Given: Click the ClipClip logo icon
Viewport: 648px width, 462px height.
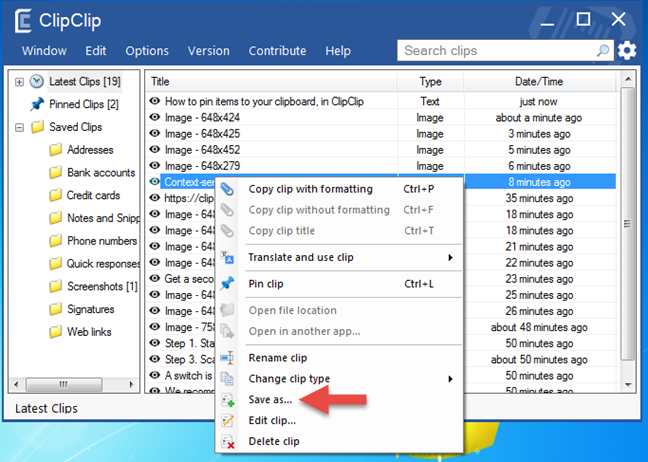Looking at the screenshot, I should tap(23, 21).
